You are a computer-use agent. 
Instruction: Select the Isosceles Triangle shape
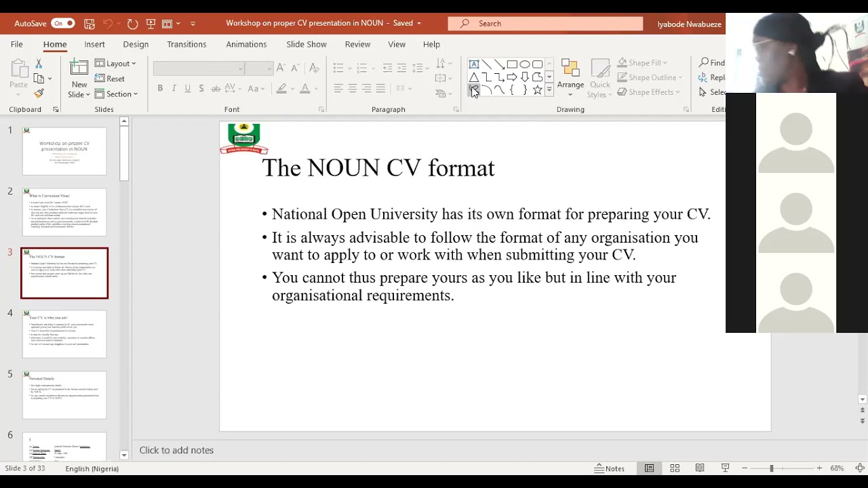click(x=474, y=77)
